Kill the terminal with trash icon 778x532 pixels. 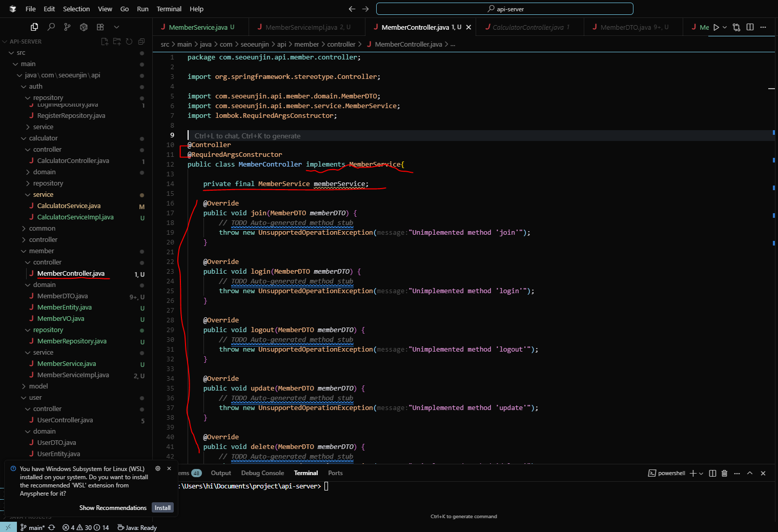point(724,473)
